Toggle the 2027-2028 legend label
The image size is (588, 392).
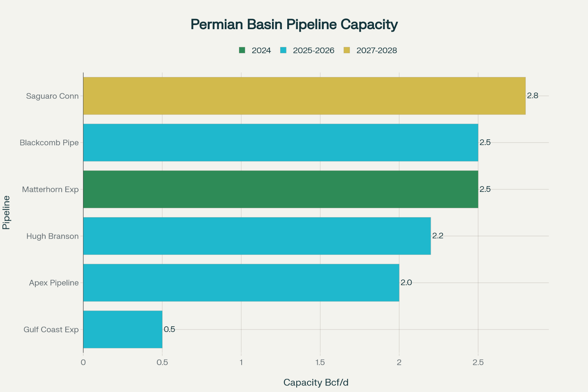(x=377, y=51)
